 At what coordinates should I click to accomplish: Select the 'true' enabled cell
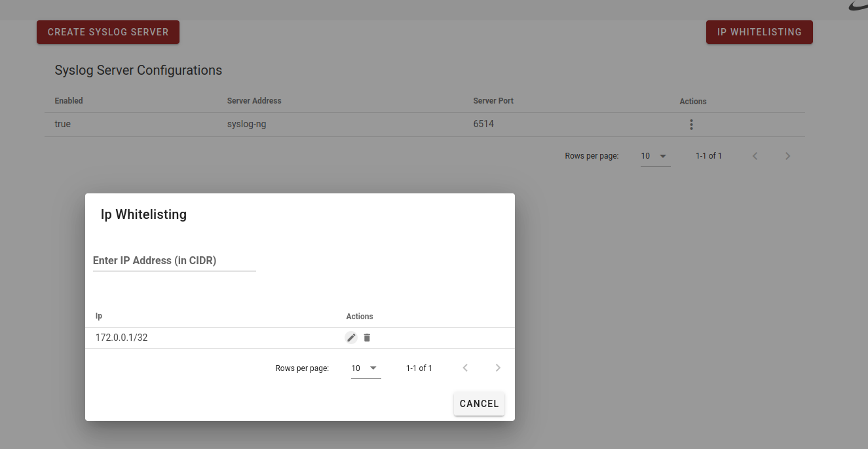coord(63,124)
